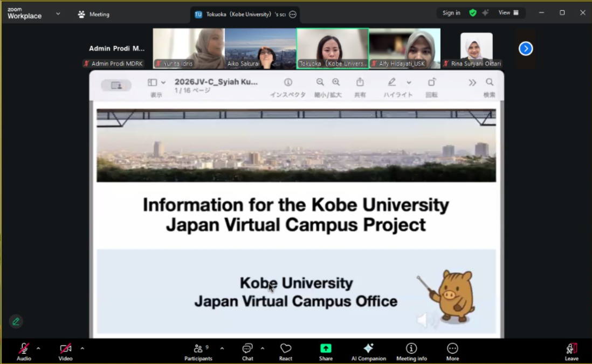Click the highlight pen icon
Screen dimensions: 592x364
click(392, 82)
